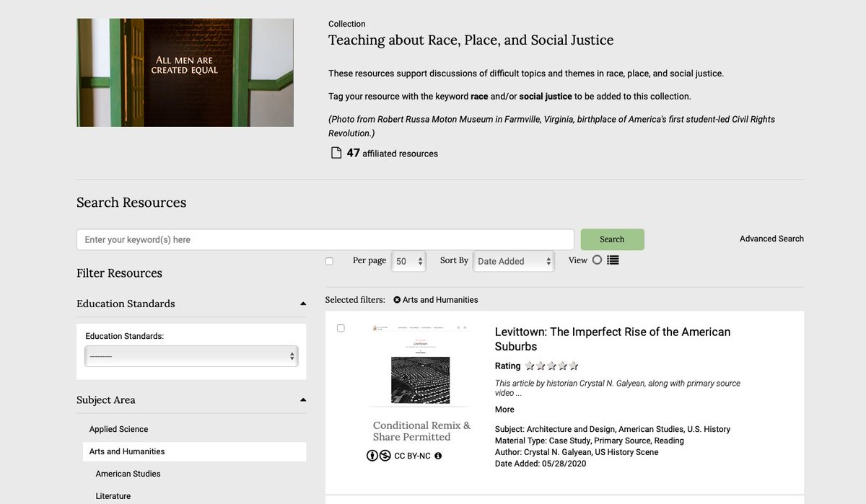Select Literature subject filter

(x=113, y=496)
